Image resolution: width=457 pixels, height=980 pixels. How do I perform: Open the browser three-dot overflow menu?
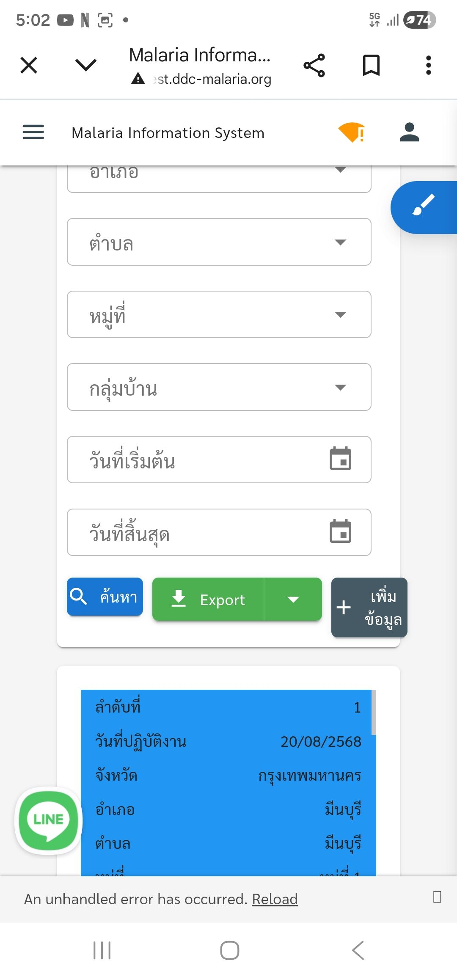428,66
